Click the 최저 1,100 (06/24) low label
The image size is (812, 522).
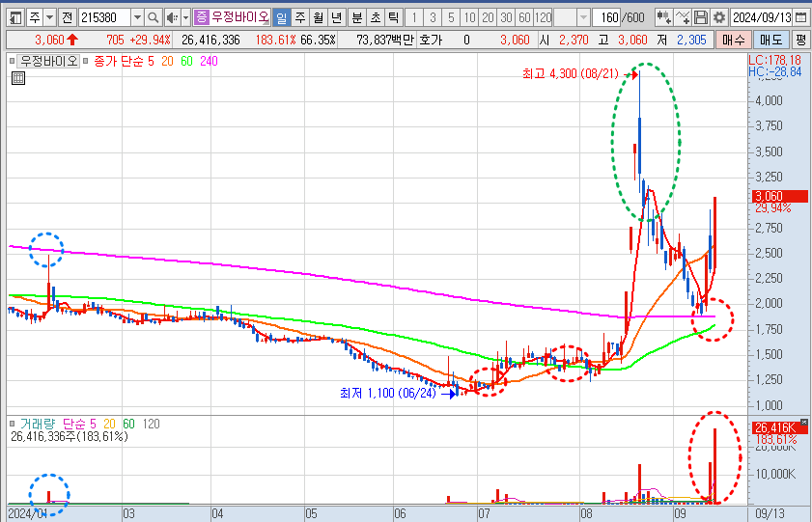click(x=388, y=393)
